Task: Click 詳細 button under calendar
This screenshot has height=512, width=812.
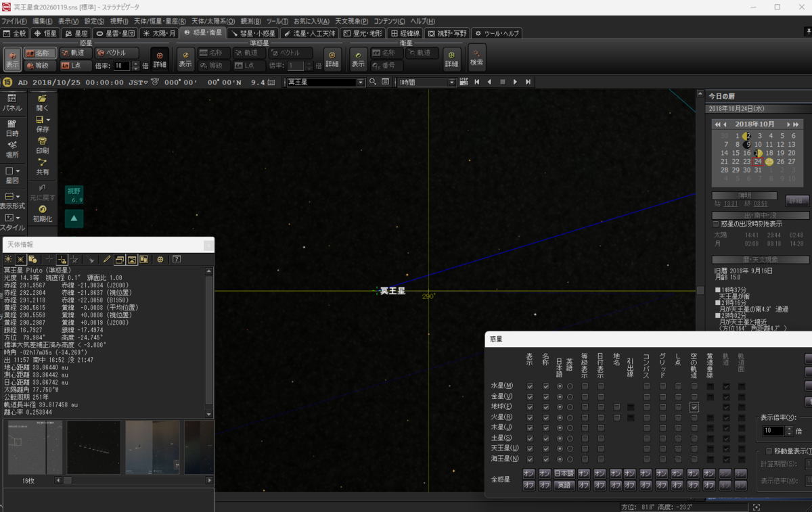Action: 797,201
